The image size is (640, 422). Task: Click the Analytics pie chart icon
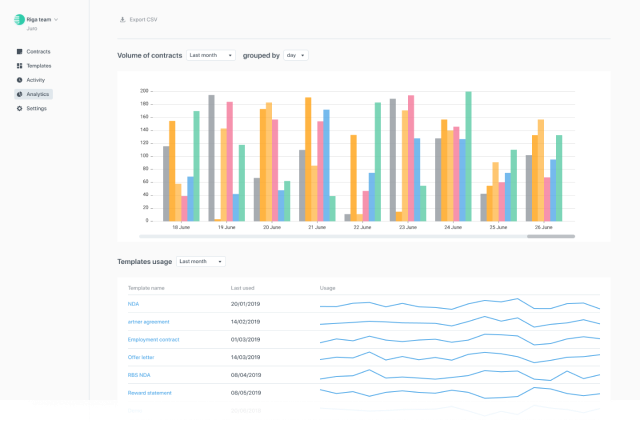click(19, 94)
